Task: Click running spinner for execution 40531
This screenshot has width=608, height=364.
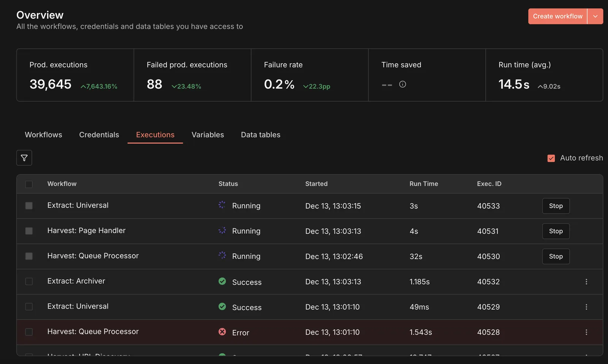Action: tap(222, 230)
